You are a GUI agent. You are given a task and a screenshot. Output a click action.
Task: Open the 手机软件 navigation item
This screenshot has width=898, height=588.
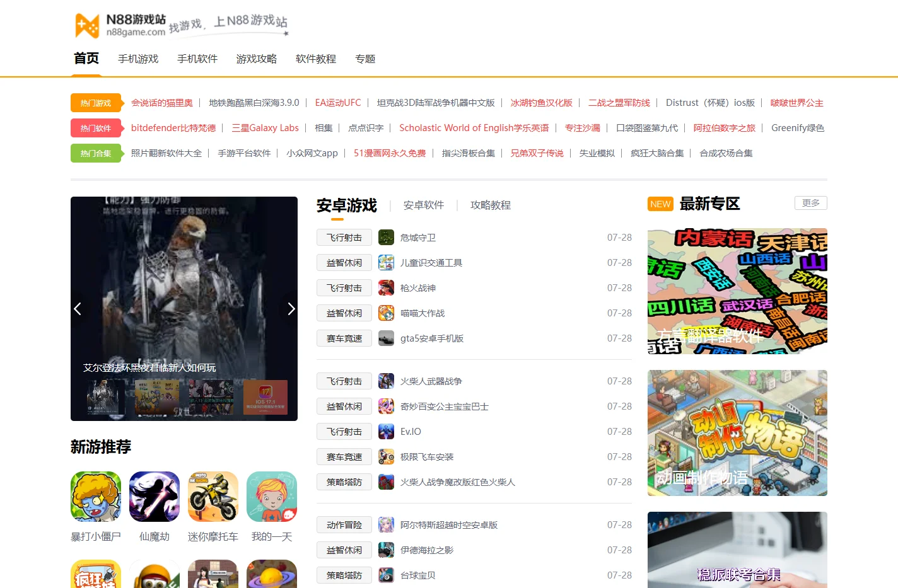197,59
